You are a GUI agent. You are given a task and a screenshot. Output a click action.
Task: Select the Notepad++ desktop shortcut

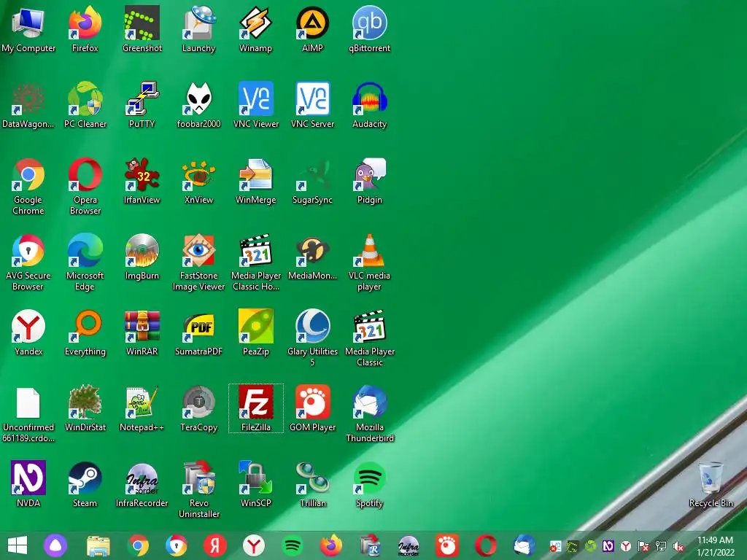point(142,408)
